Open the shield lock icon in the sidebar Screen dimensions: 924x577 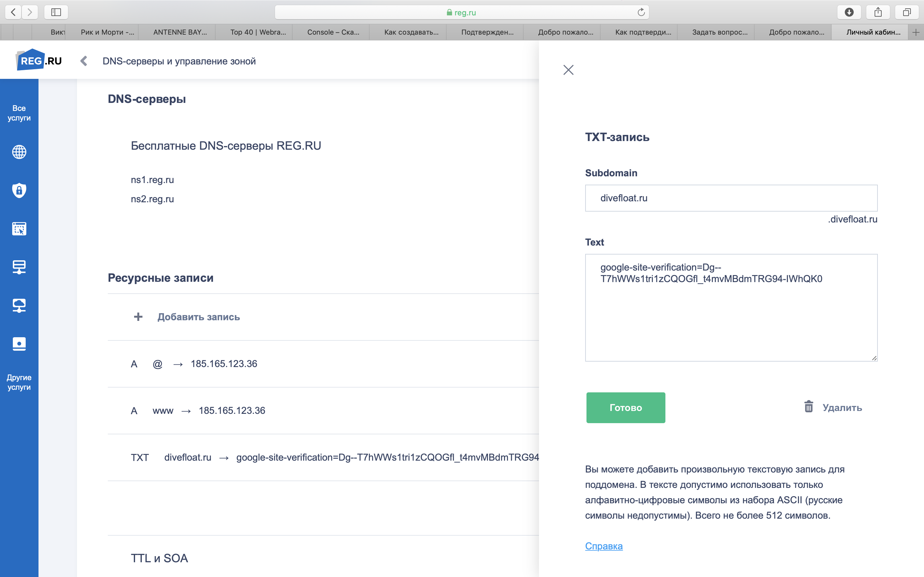pos(19,190)
